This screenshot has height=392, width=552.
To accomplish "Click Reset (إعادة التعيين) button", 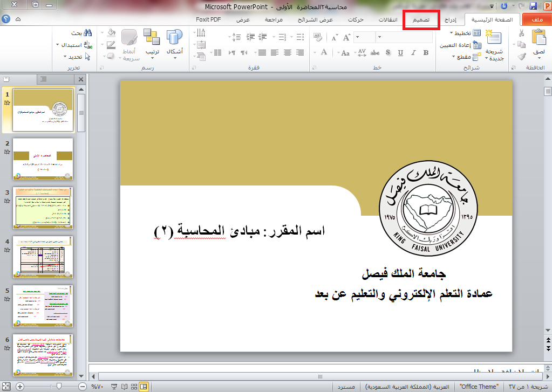I will (x=460, y=45).
